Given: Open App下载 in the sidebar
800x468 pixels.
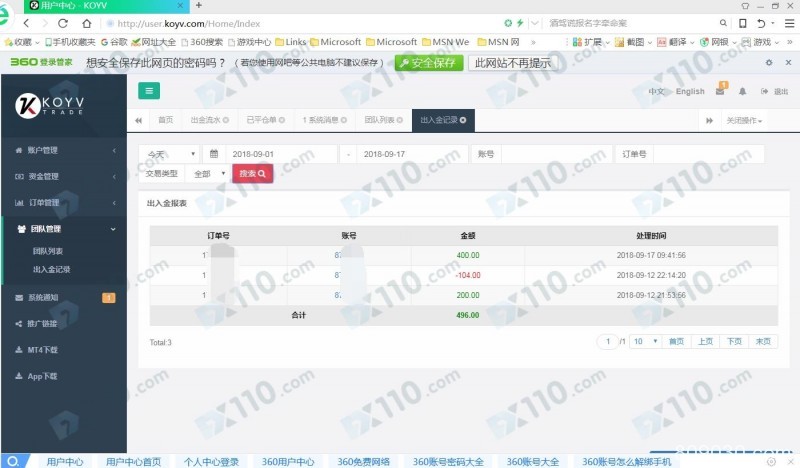Looking at the screenshot, I should [x=64, y=376].
